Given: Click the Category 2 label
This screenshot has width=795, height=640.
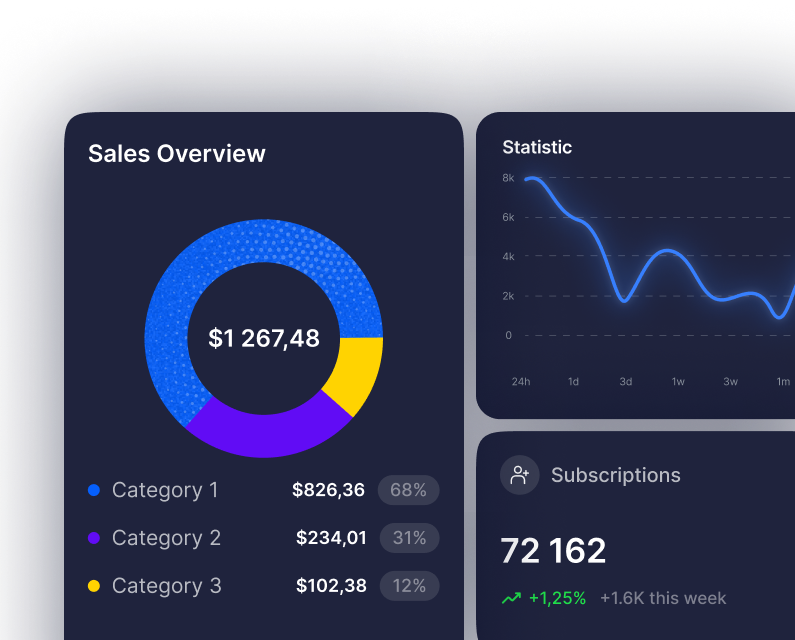Looking at the screenshot, I should 166,538.
